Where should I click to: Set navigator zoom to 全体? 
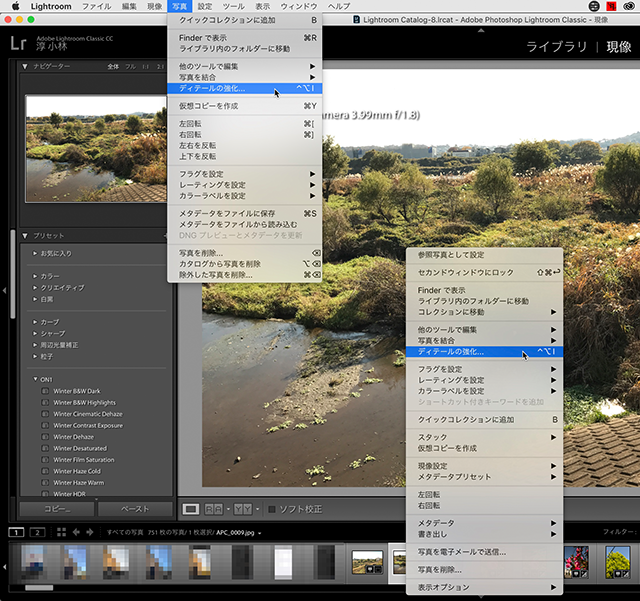tap(113, 67)
